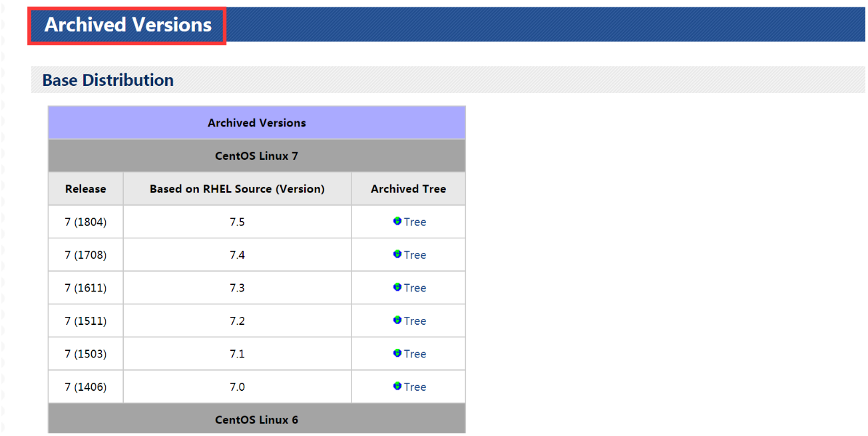
Task: Click the globe icon in the 7 (1406) row
Action: coord(397,386)
